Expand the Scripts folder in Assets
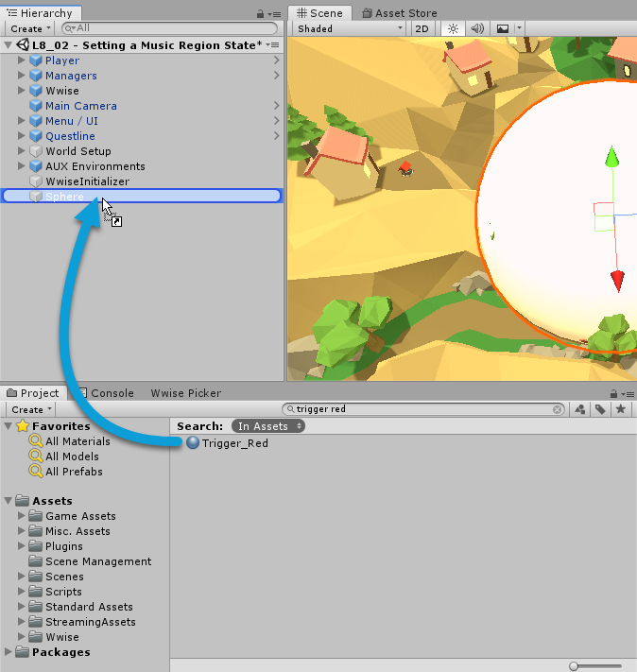637x672 pixels. 23,592
